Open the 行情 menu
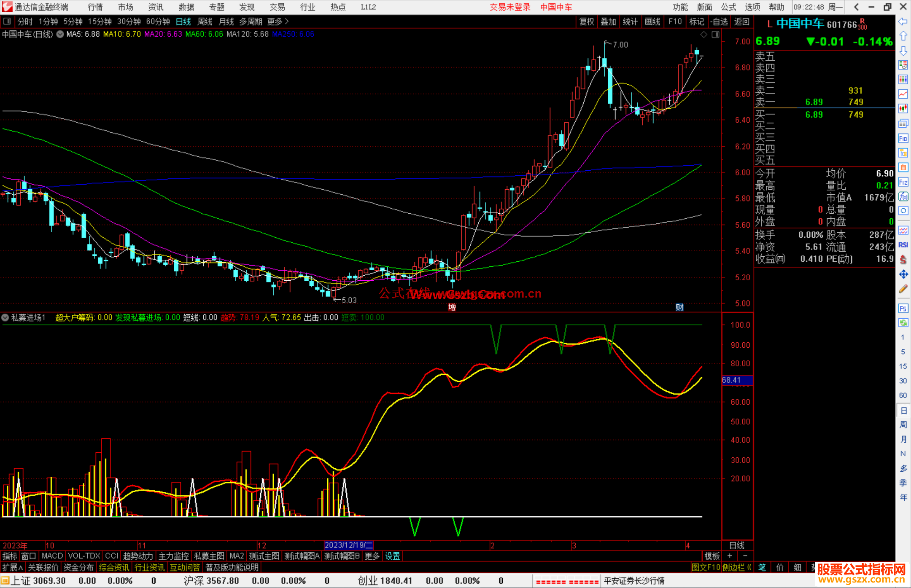The image size is (911, 588). pos(95,7)
